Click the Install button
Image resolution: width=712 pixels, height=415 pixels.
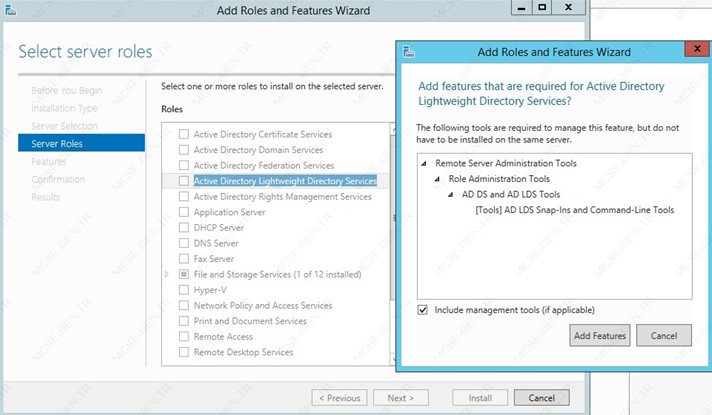click(480, 398)
